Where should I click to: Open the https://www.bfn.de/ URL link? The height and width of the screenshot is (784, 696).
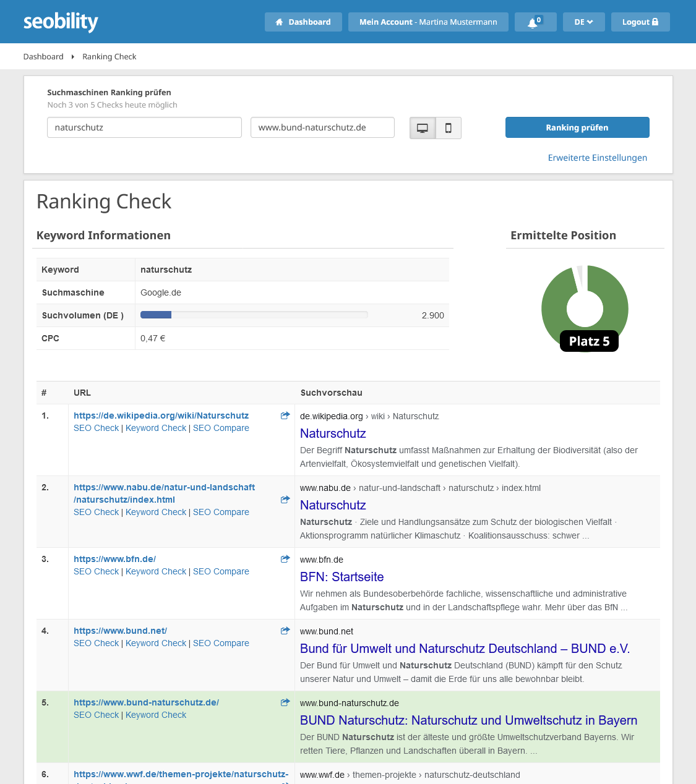pos(114,559)
